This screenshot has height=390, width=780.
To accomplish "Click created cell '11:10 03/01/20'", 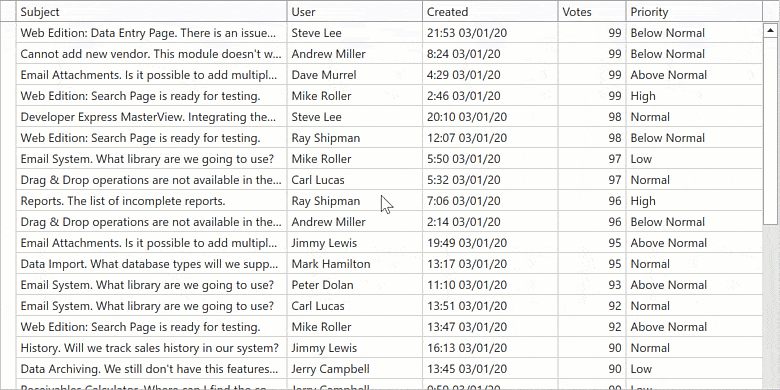I will tap(490, 285).
